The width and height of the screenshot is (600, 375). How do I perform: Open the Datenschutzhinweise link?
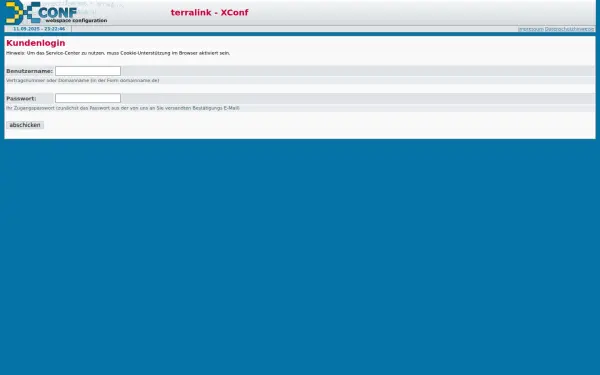click(569, 29)
